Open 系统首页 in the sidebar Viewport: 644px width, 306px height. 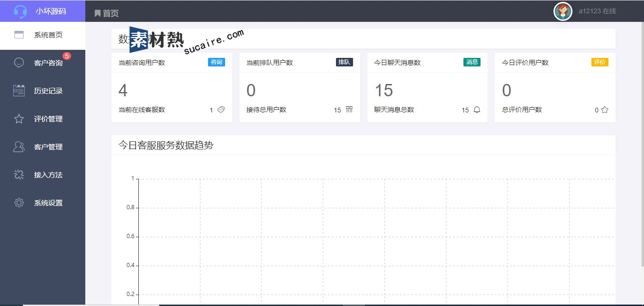43,35
